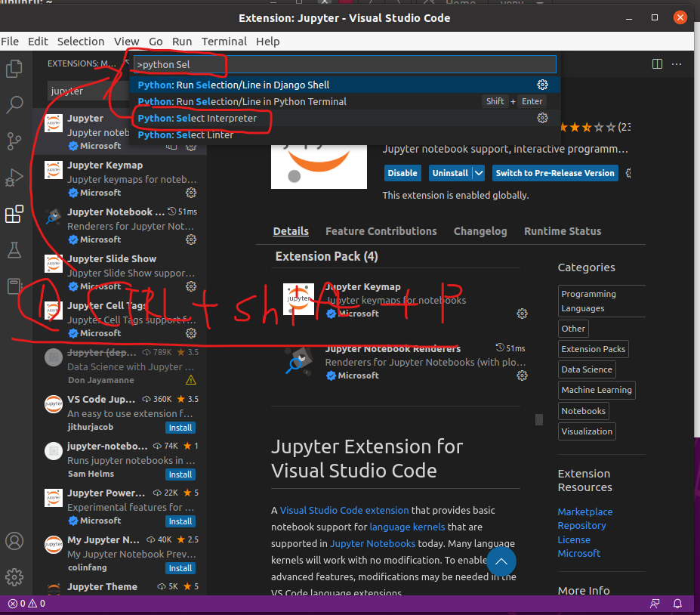Open the Testing flask icon view
Viewport: 700px width, 615px height.
click(x=14, y=250)
